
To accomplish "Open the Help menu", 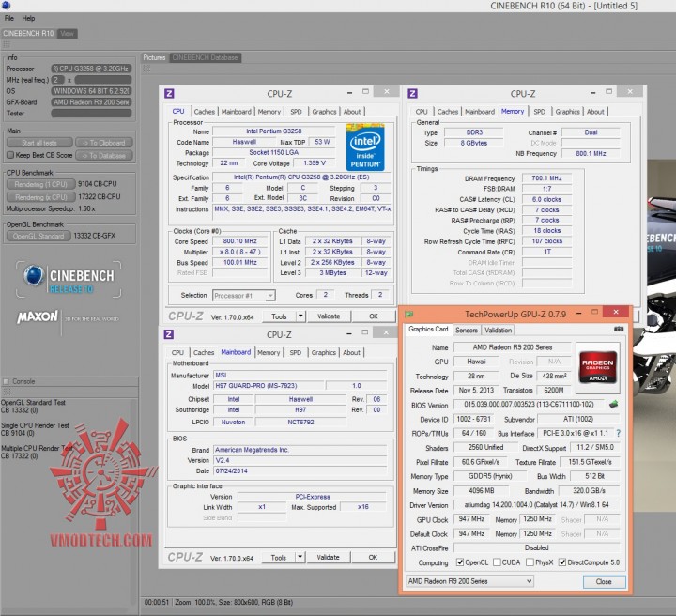I will [x=28, y=18].
